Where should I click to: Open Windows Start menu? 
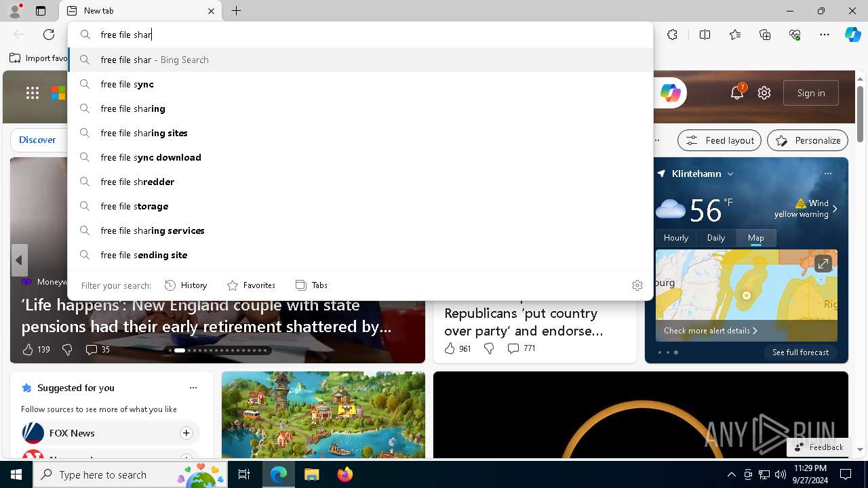tap(16, 474)
